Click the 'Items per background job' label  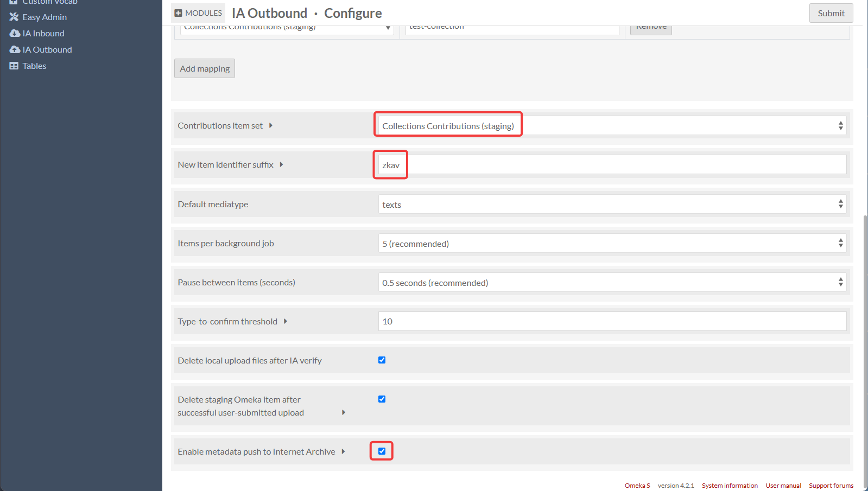click(x=226, y=243)
